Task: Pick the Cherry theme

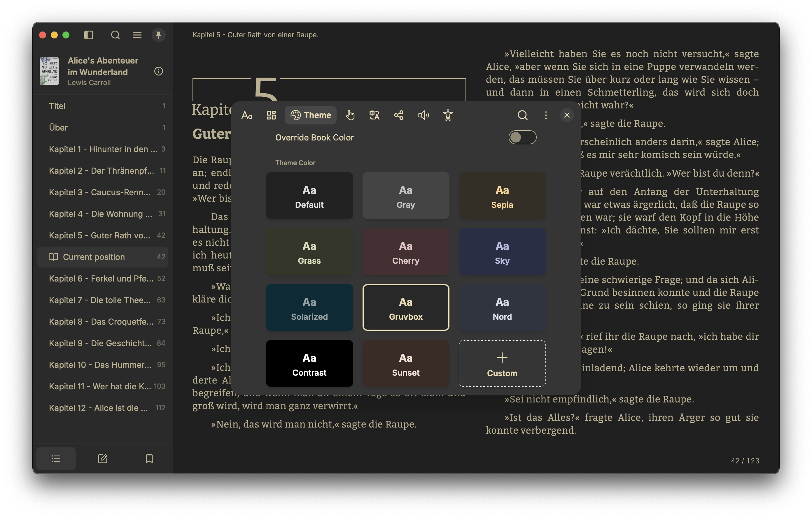Action: click(406, 252)
